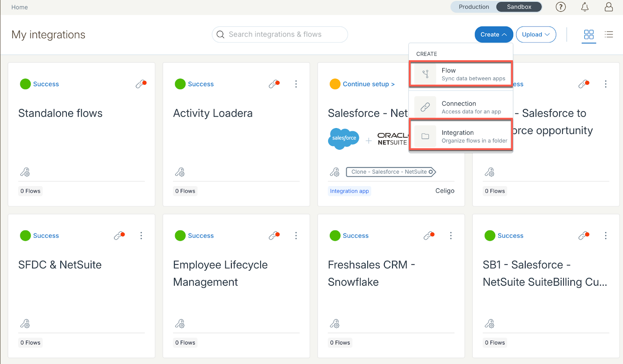The image size is (623, 364).
Task: Open more options on Salesforce to opportunity card
Action: coord(605,84)
